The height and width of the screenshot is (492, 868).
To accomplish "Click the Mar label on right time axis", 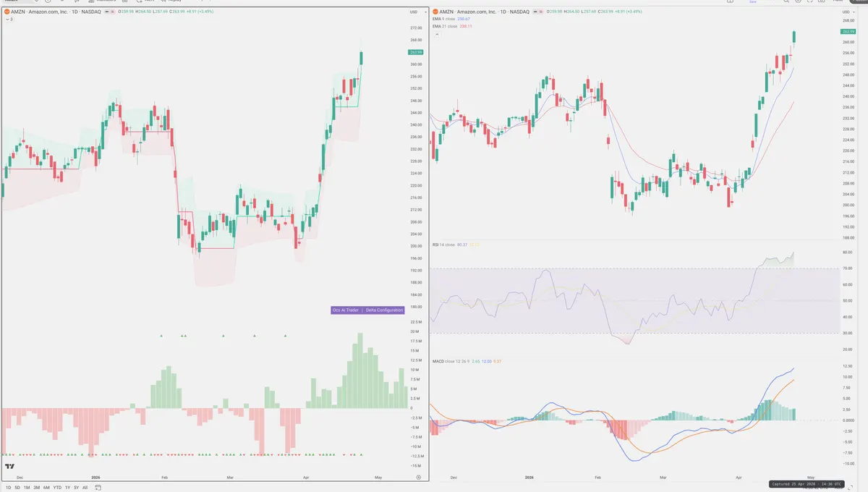I will tap(663, 478).
